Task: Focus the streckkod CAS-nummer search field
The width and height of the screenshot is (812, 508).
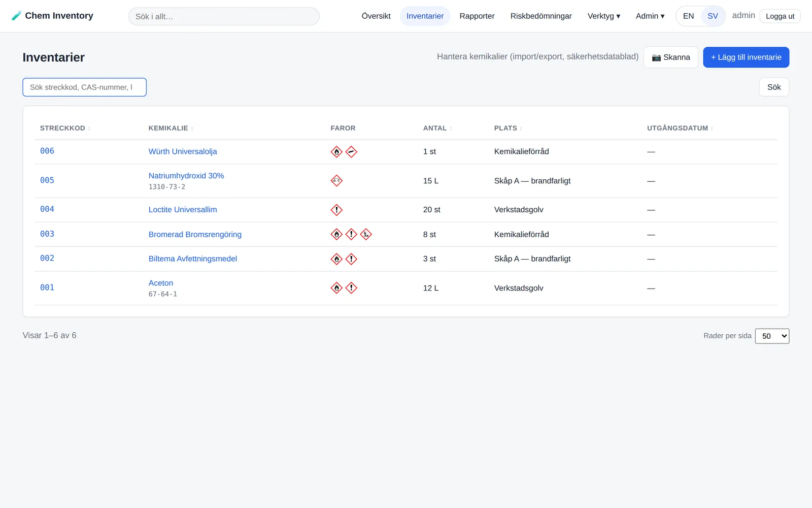Action: tap(85, 87)
